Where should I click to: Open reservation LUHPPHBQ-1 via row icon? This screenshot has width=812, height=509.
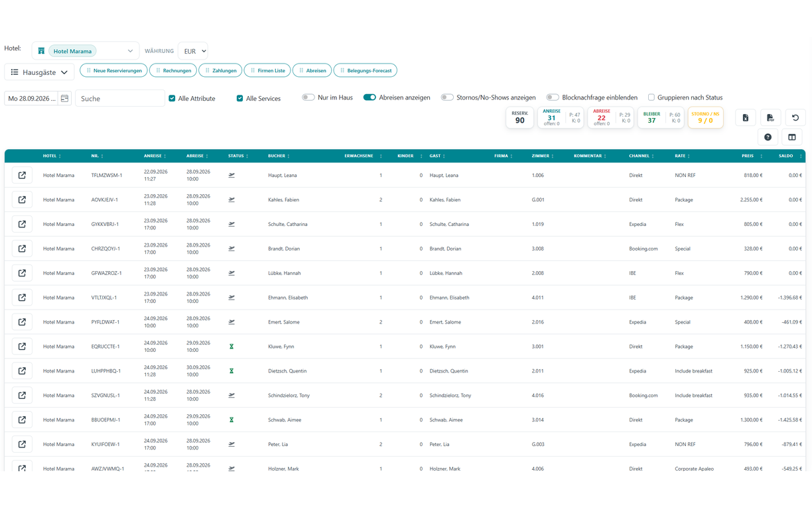(22, 371)
